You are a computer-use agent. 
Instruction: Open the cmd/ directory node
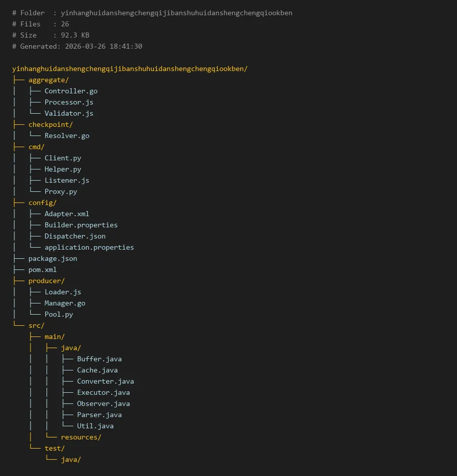(36, 147)
